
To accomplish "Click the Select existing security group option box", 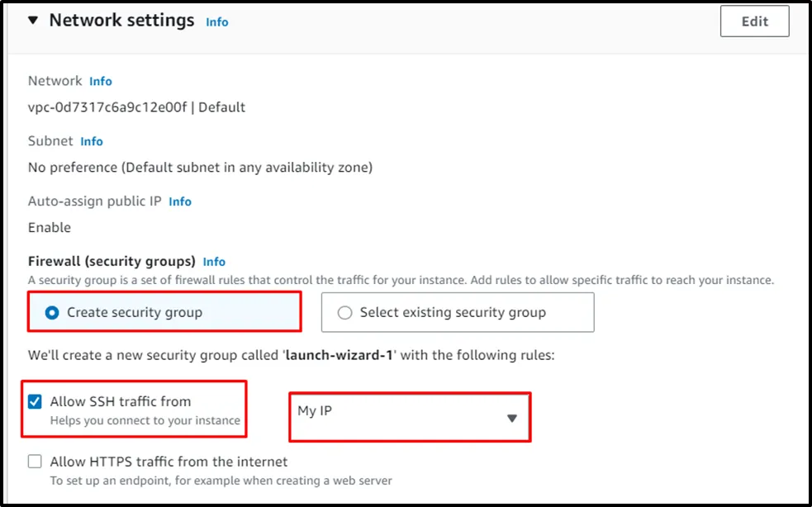I will (x=457, y=313).
